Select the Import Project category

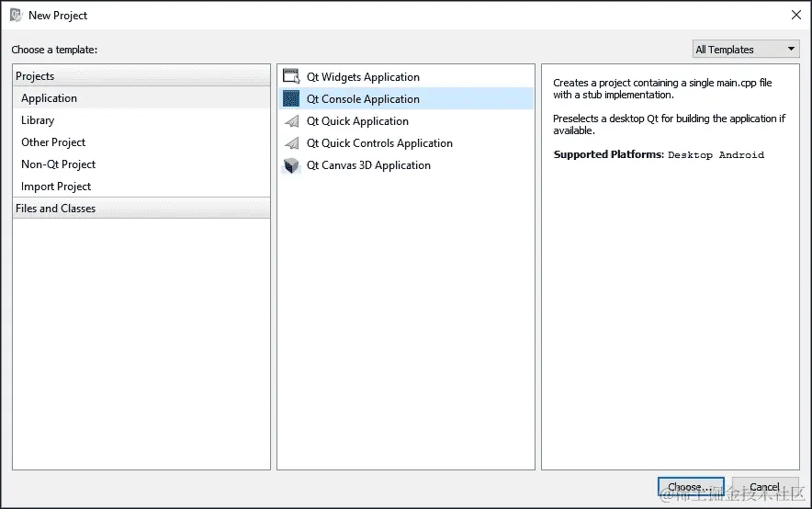click(x=141, y=187)
